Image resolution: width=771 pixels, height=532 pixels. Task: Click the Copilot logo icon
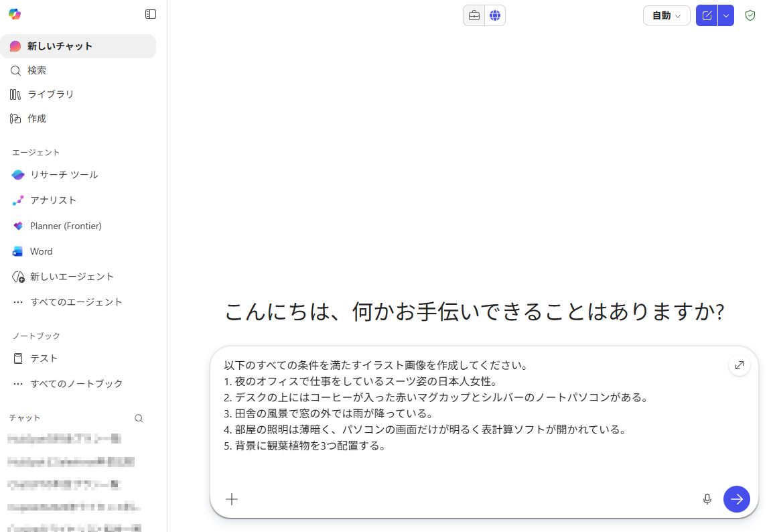15,14
